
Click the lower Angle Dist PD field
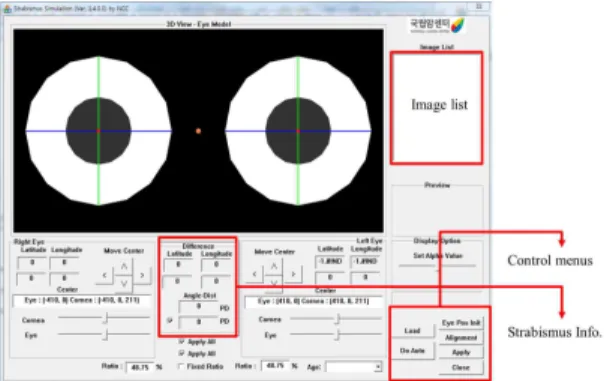199,321
